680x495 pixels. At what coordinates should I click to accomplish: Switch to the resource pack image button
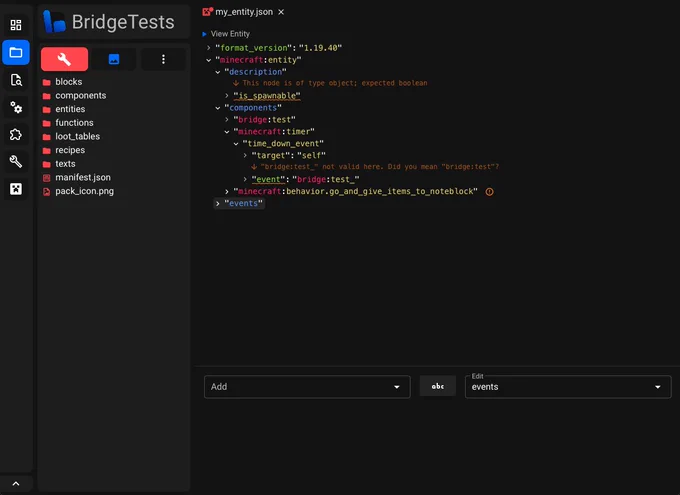pos(114,59)
